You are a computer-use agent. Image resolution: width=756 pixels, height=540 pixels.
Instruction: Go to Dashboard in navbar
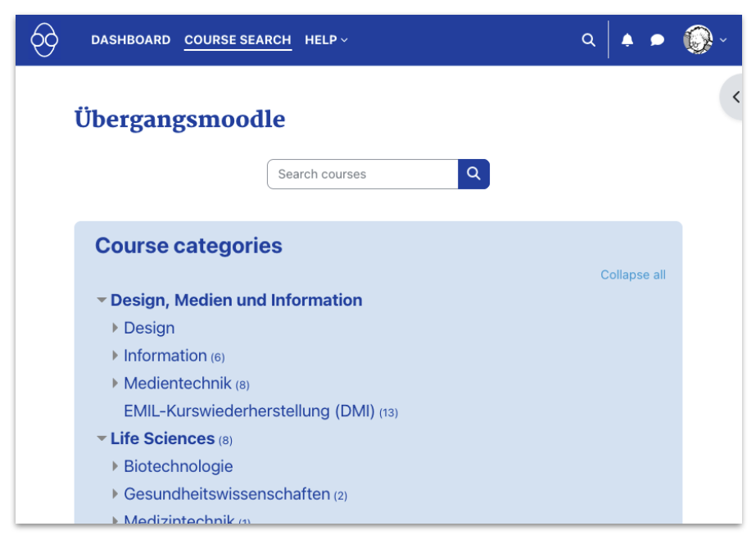[x=131, y=40]
